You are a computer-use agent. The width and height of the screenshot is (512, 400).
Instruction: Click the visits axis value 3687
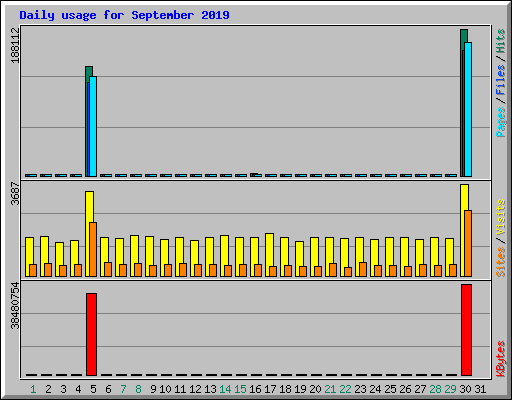click(15, 193)
